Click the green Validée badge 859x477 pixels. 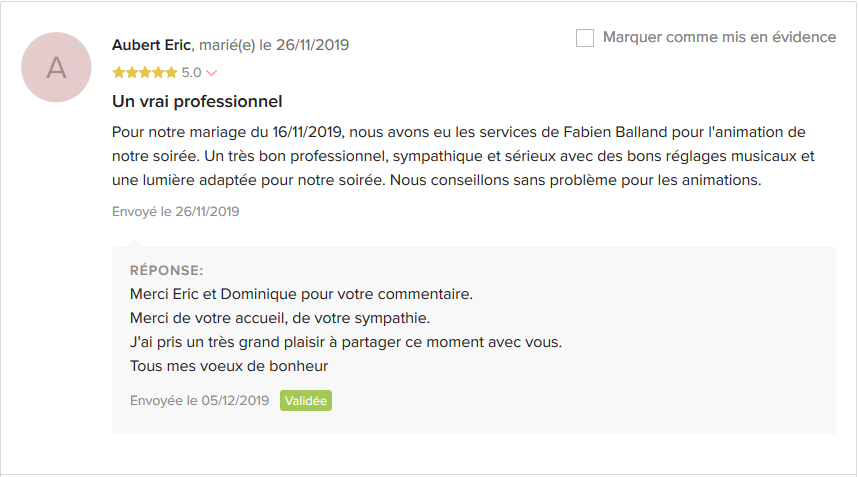[x=306, y=401]
